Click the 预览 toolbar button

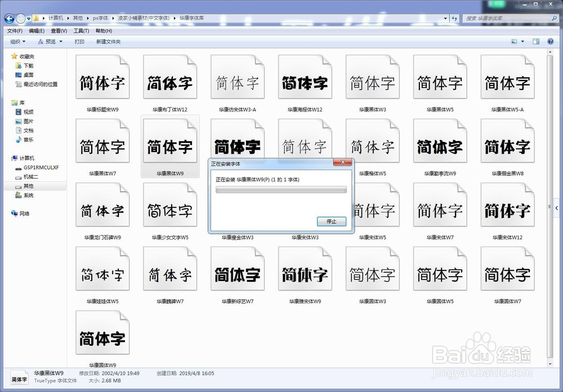click(47, 42)
